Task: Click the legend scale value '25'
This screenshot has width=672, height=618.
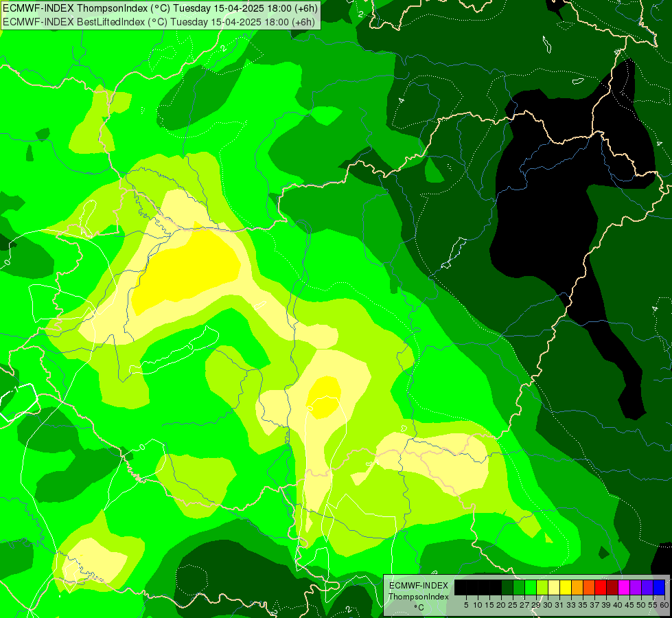Action: tap(513, 605)
